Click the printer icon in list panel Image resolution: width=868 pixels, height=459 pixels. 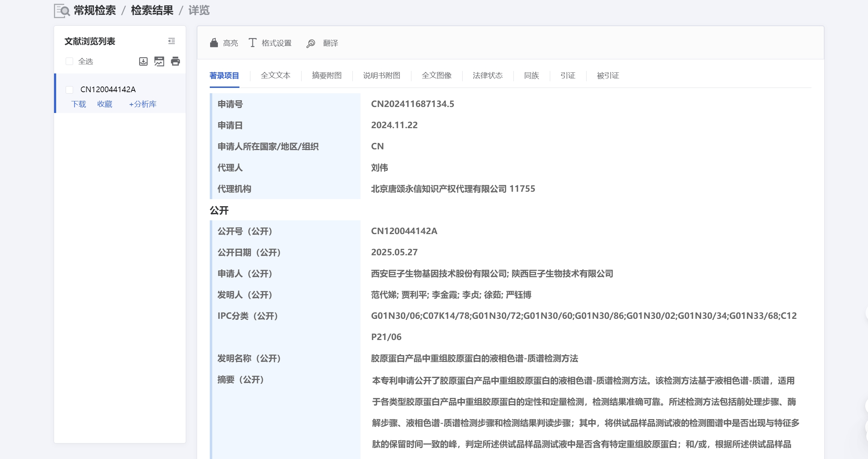tap(175, 61)
